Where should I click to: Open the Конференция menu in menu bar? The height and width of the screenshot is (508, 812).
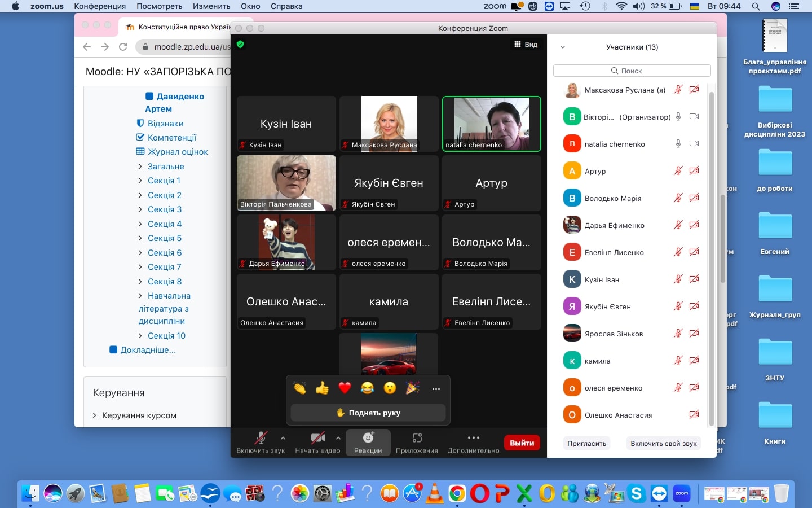100,6
